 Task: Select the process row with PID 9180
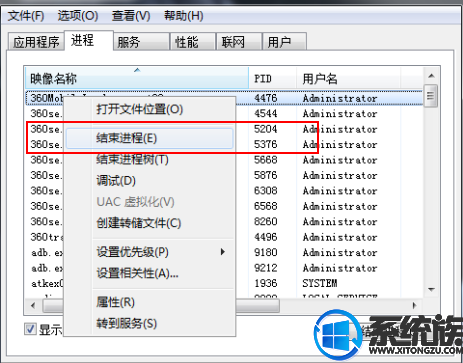point(224,252)
